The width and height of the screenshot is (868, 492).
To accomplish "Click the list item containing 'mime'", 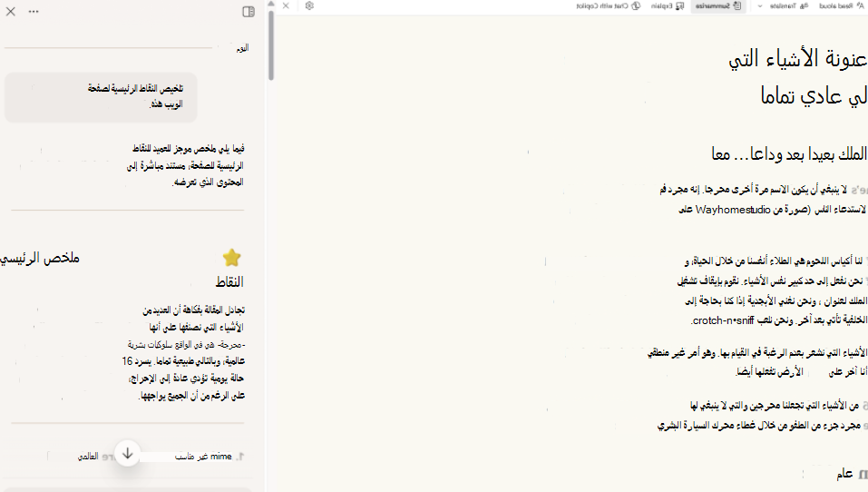I will pyautogui.click(x=161, y=457).
